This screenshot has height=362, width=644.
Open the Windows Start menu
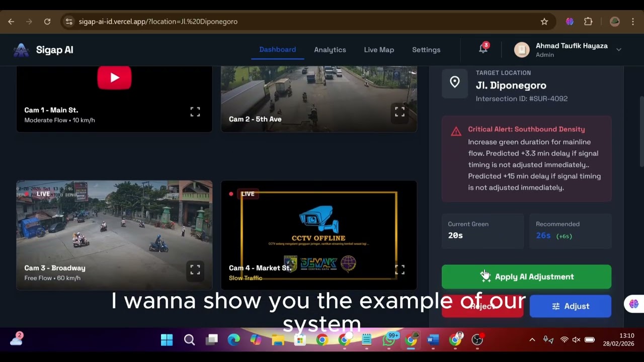tap(167, 340)
